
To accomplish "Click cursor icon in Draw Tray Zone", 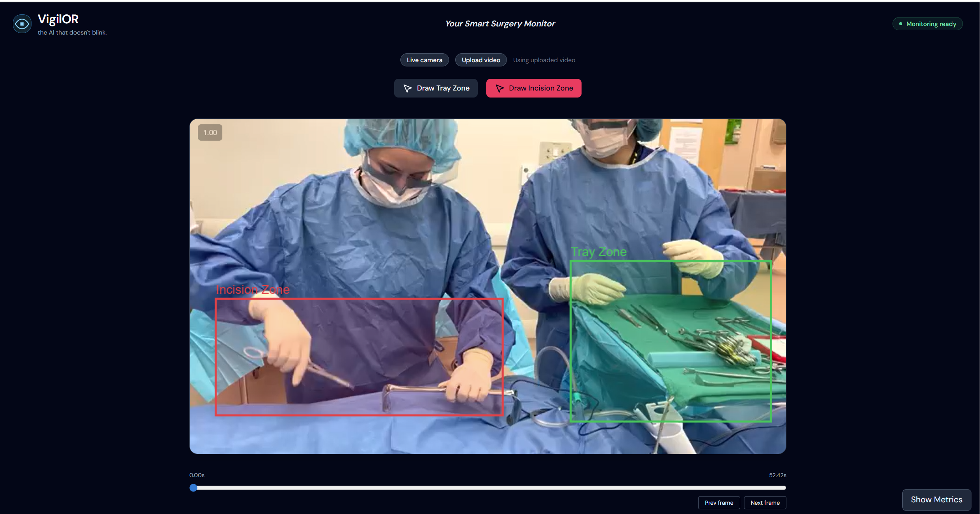I will [407, 89].
